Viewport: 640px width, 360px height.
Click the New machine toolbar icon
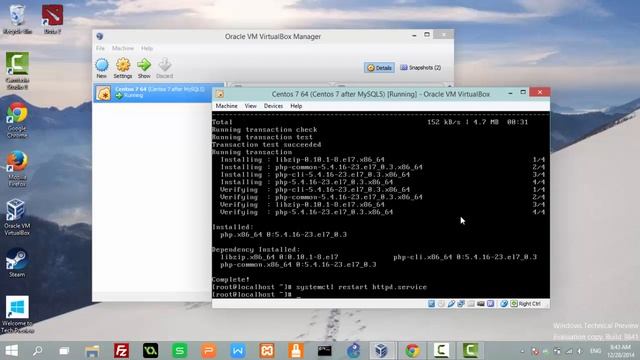click(x=102, y=68)
